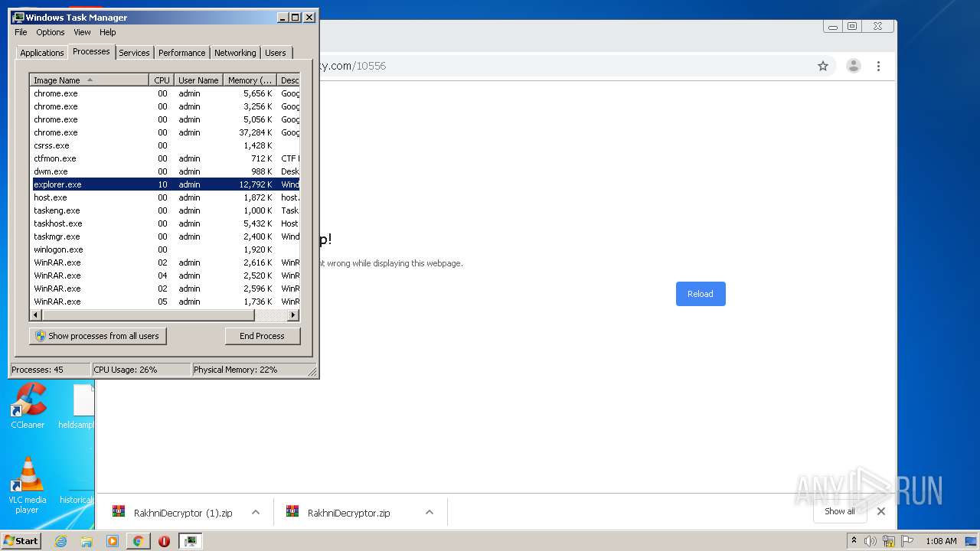Click the Task Manager title bar icon
Screen dimensions: 980x551
click(18, 17)
